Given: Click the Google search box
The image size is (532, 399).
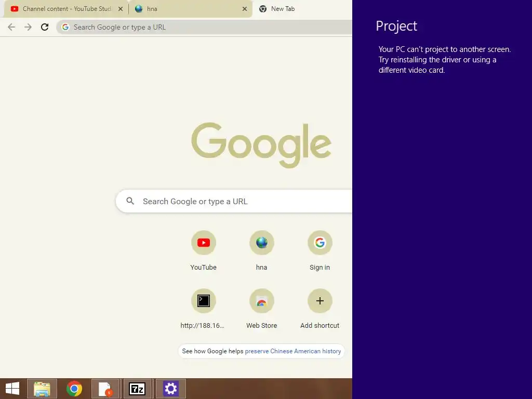Looking at the screenshot, I should [x=234, y=201].
